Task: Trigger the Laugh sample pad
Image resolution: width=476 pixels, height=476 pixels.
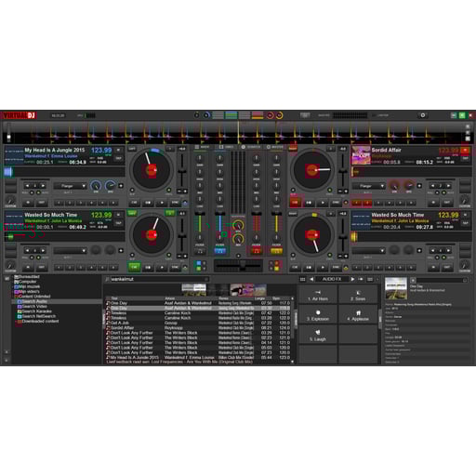Action: pos(318,335)
